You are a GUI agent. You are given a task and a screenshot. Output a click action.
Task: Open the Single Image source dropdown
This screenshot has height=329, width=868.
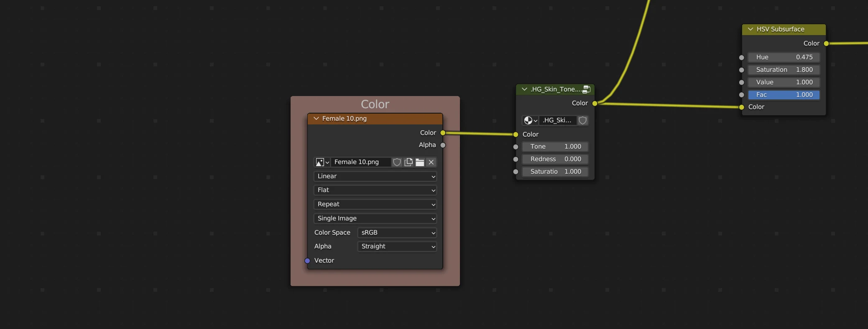(x=375, y=218)
